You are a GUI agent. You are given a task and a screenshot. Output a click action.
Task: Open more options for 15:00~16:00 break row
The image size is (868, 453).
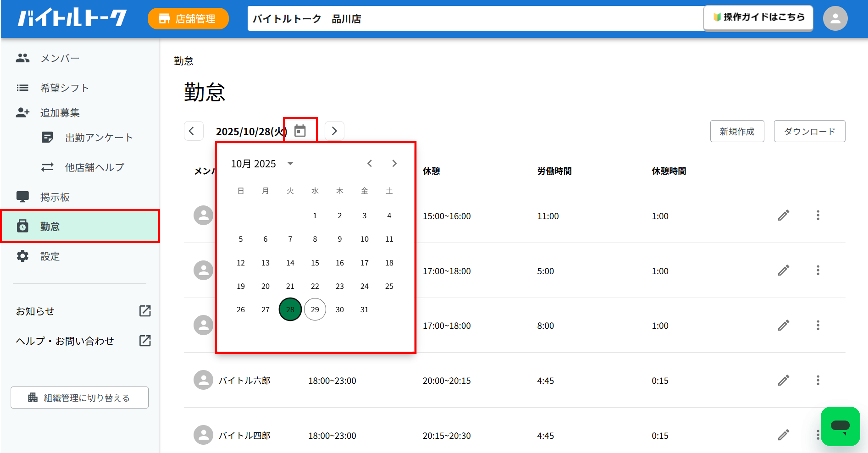point(818,216)
